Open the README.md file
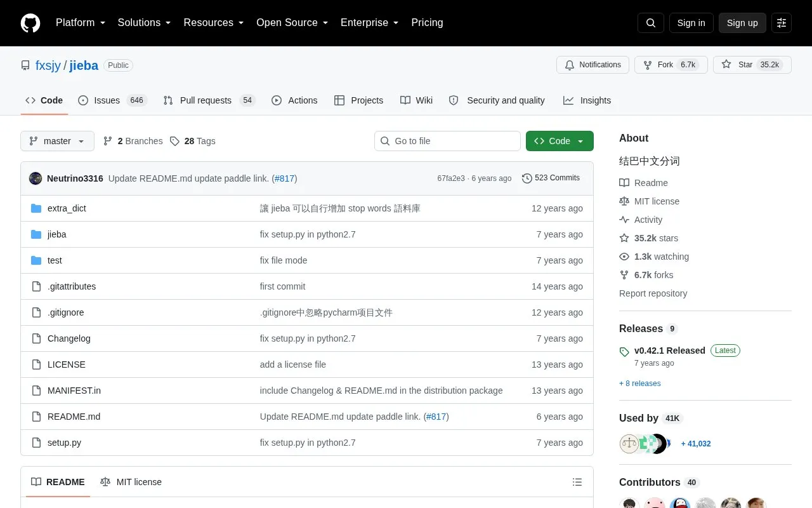The width and height of the screenshot is (812, 508). (74, 417)
